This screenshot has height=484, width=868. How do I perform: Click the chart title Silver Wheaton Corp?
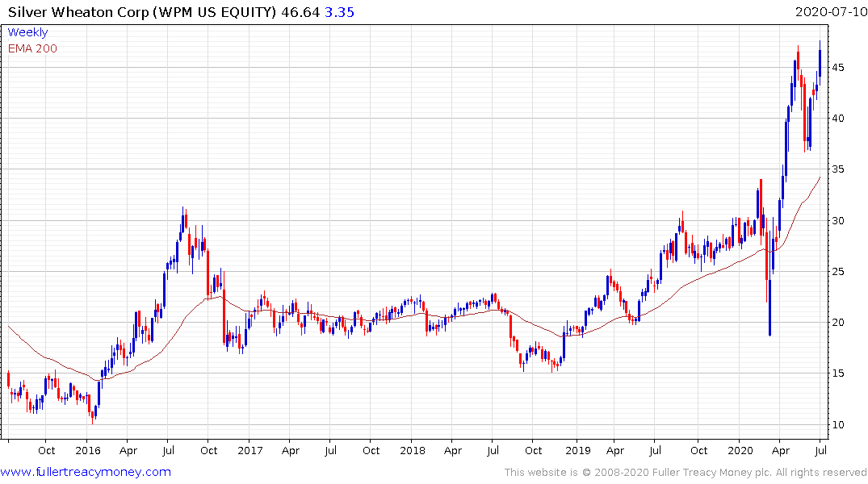coord(78,12)
